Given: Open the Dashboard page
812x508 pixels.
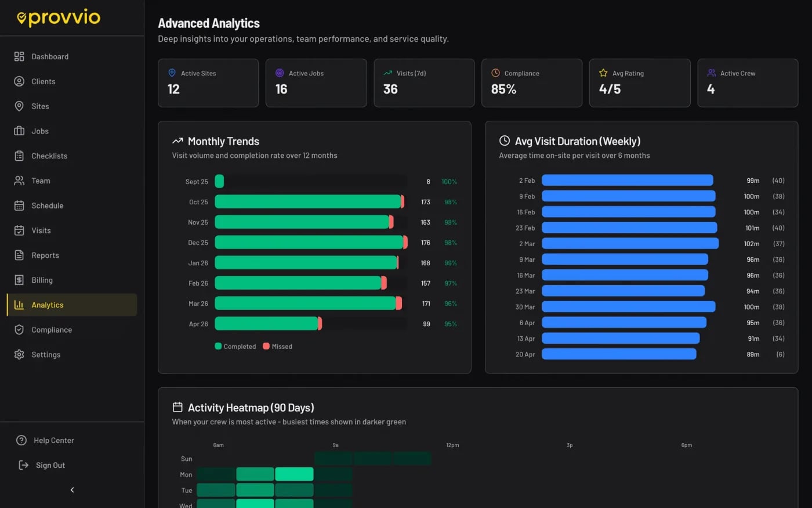Looking at the screenshot, I should click(72, 56).
